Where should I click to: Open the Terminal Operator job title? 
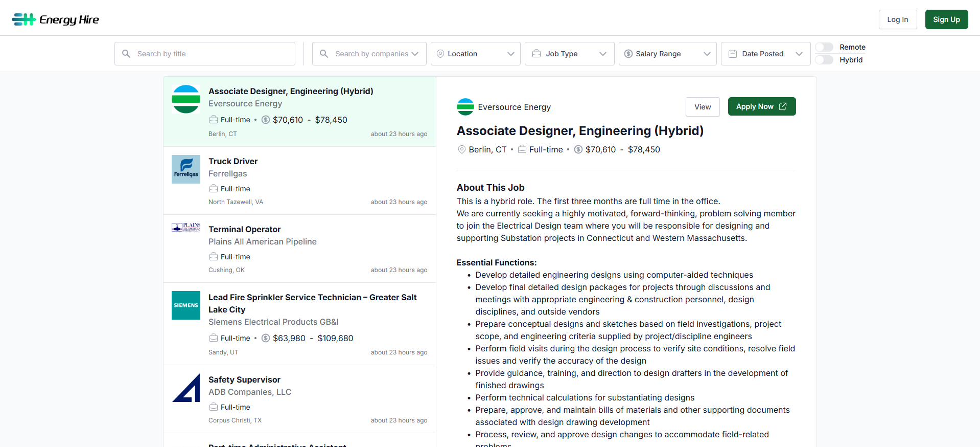[244, 229]
